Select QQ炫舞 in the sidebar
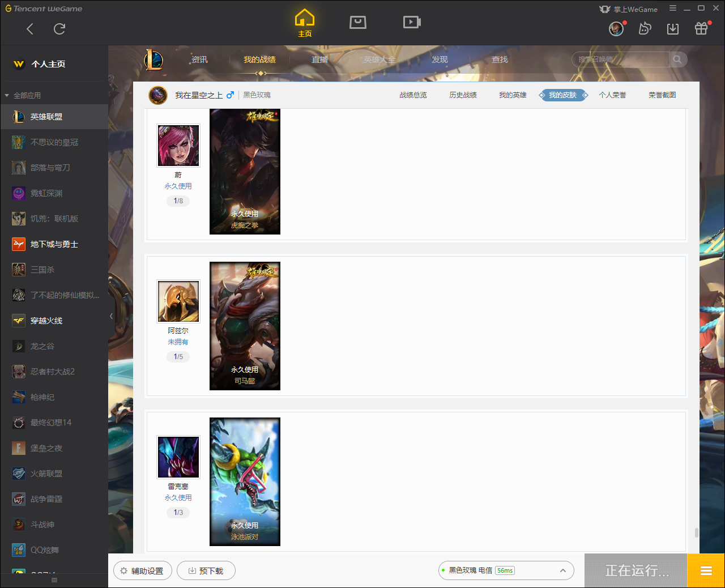The height and width of the screenshot is (588, 725). click(x=54, y=550)
